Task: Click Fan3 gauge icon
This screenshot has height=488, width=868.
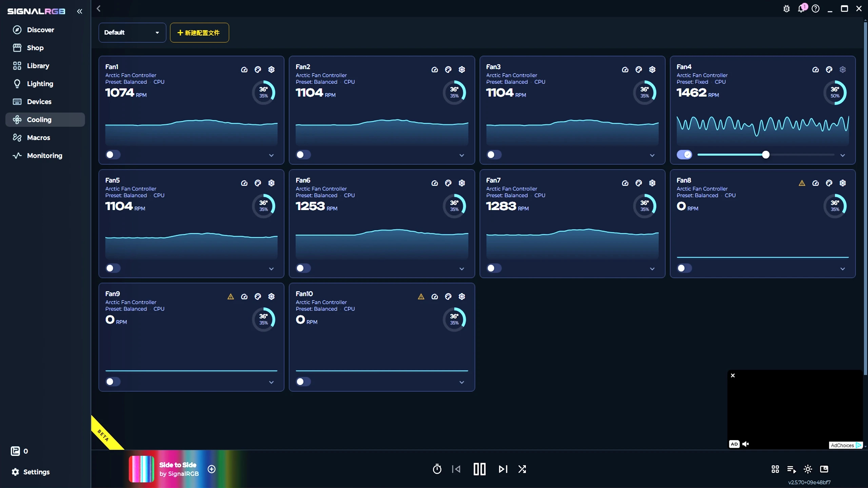Action: pyautogui.click(x=625, y=69)
